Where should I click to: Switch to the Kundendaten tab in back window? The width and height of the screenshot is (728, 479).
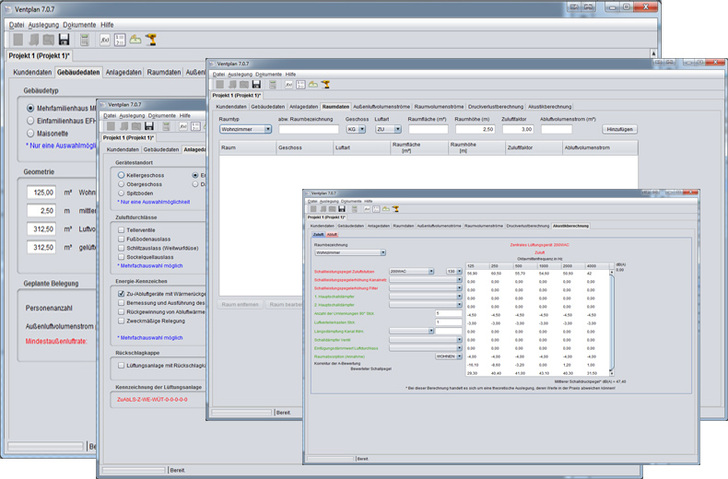tap(32, 72)
